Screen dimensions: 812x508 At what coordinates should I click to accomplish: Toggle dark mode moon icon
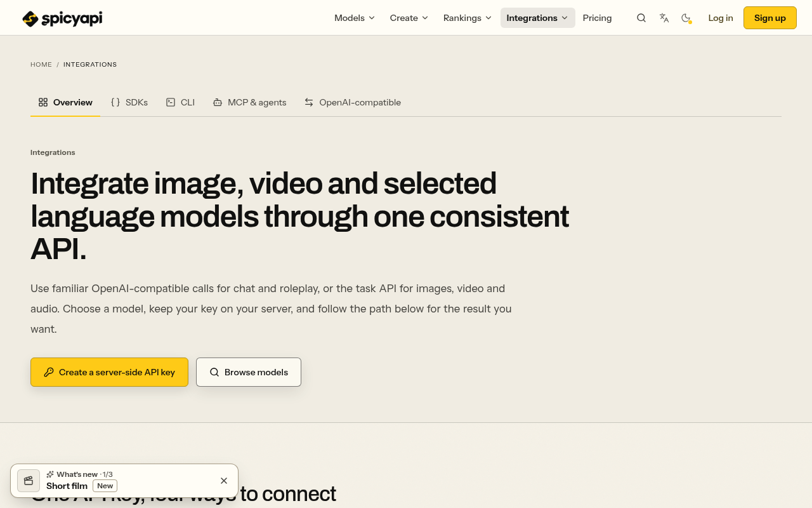pyautogui.click(x=686, y=18)
